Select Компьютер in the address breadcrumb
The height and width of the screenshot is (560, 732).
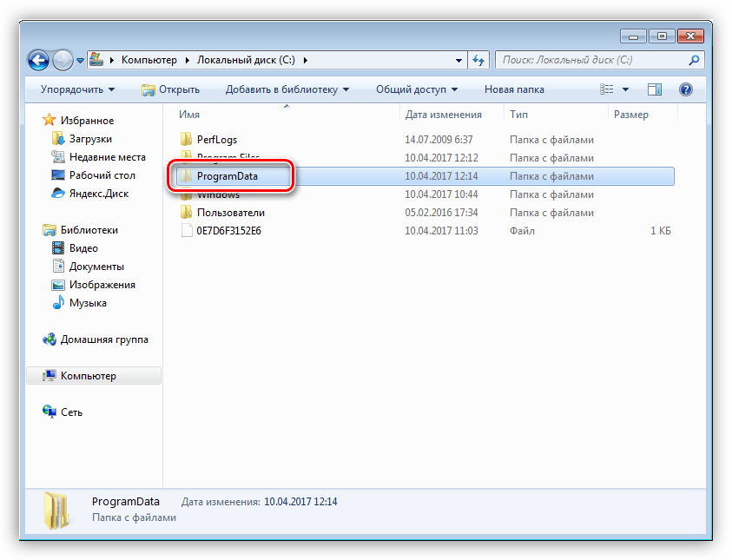[149, 60]
